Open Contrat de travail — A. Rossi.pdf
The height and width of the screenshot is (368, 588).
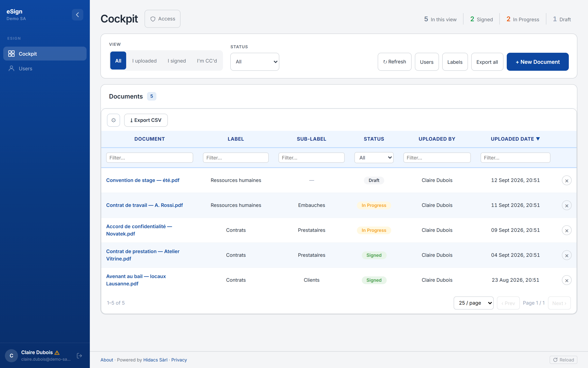(x=144, y=205)
